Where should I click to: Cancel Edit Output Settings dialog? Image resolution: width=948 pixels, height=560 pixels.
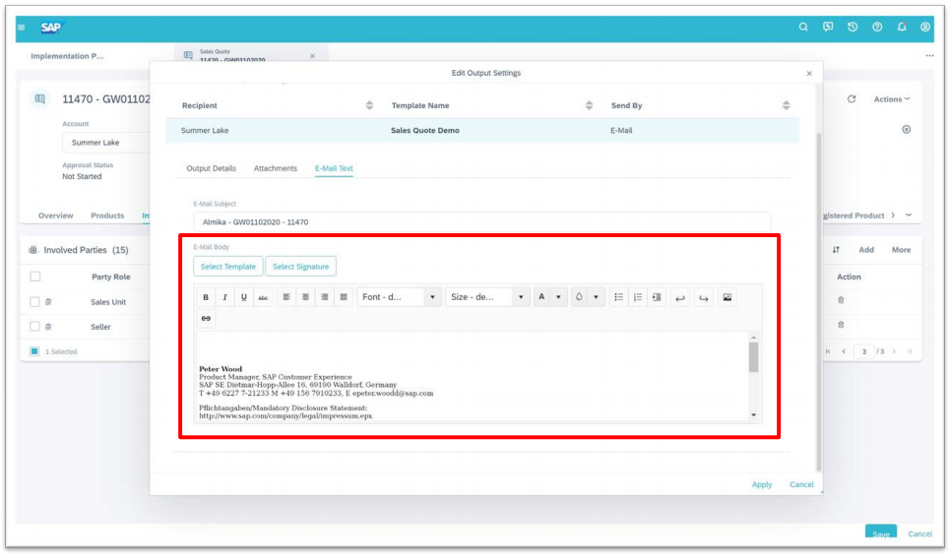point(801,485)
